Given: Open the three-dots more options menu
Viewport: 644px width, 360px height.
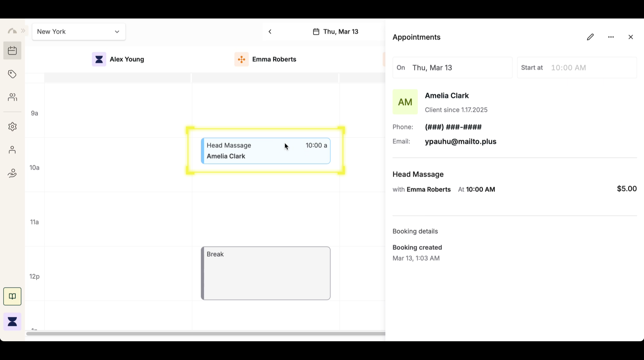Looking at the screenshot, I should pyautogui.click(x=611, y=37).
